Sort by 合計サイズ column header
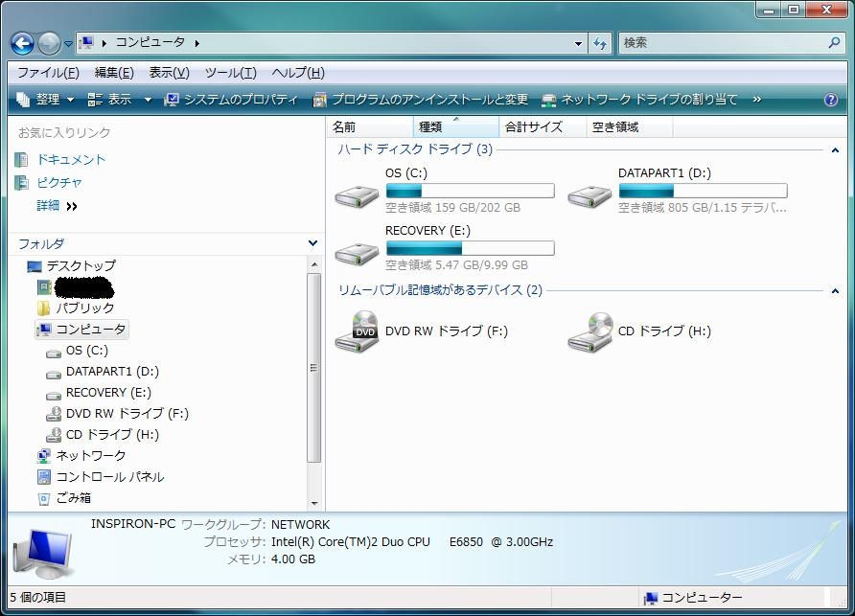The image size is (855, 616). tap(543, 127)
